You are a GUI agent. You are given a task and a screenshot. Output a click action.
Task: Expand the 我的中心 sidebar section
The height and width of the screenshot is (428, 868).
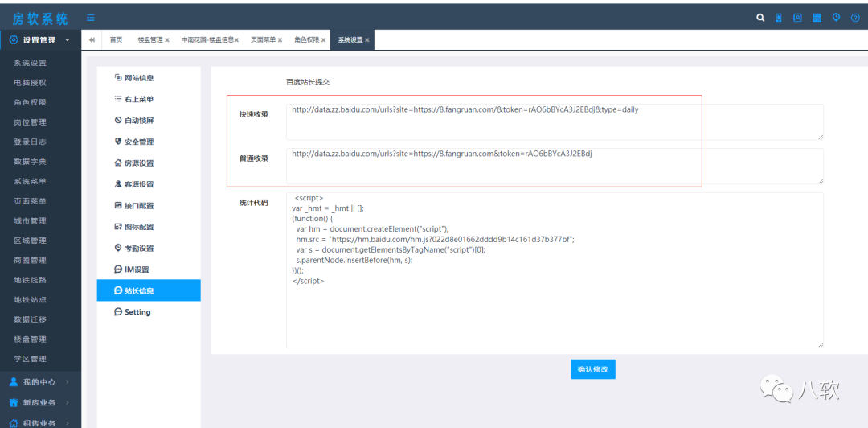40,381
